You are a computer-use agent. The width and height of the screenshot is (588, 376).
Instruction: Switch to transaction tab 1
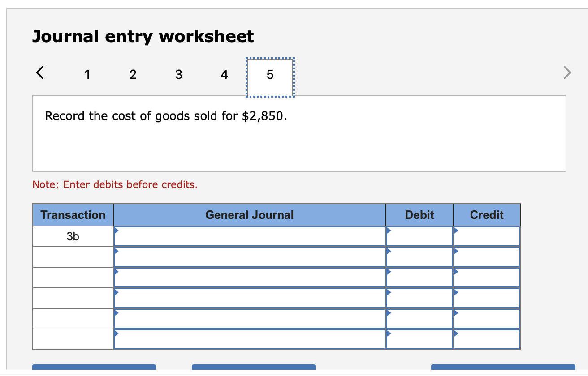(87, 74)
